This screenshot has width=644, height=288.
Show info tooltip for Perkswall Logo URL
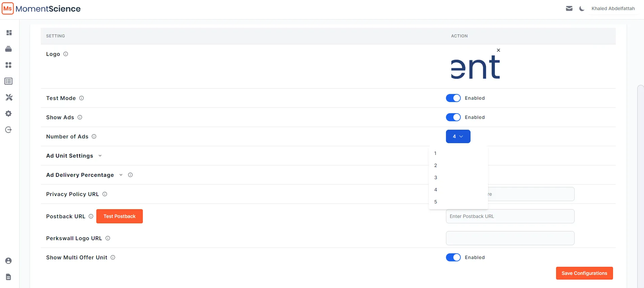coord(108,238)
